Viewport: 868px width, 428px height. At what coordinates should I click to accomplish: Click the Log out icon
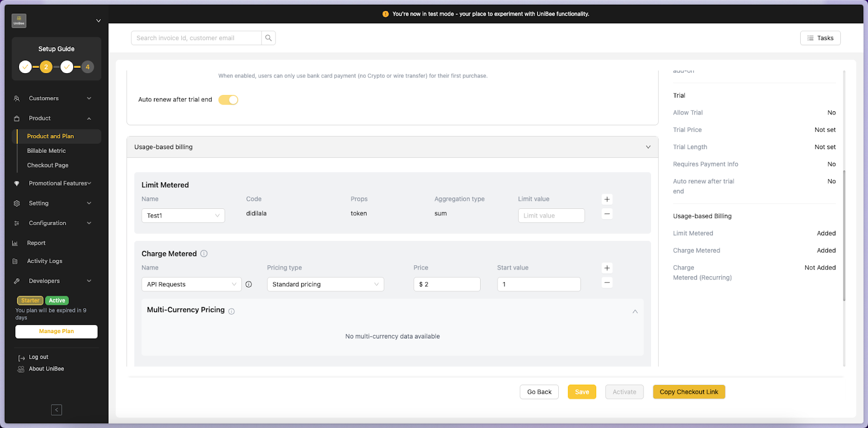pyautogui.click(x=22, y=358)
